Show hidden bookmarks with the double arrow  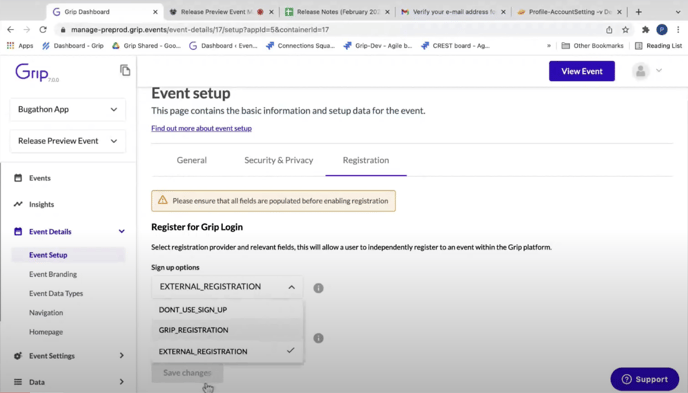[548, 46]
